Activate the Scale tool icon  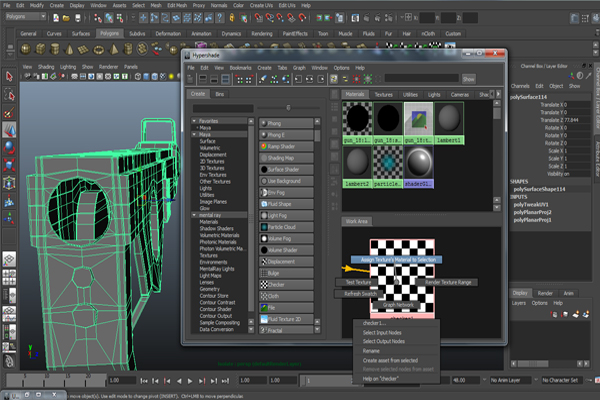pos(9,165)
